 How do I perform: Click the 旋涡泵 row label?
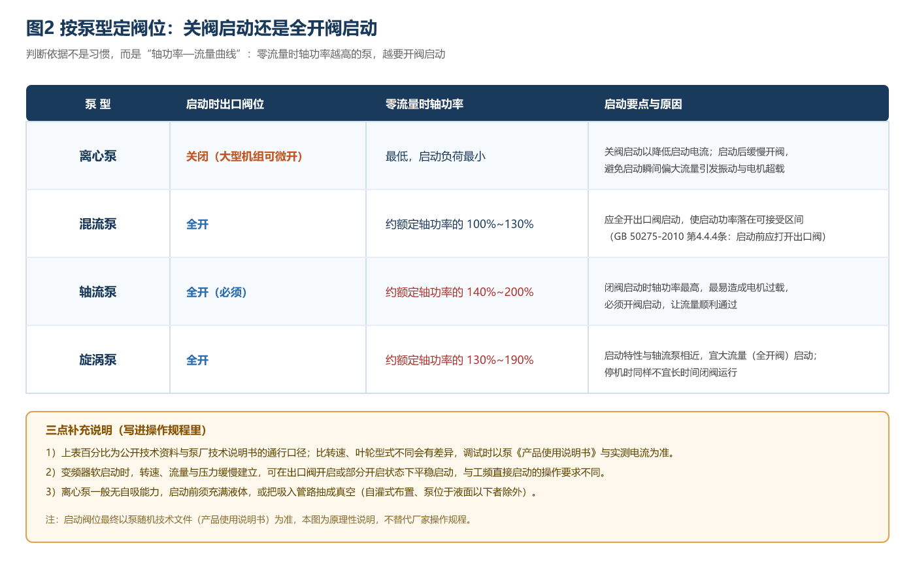point(98,360)
